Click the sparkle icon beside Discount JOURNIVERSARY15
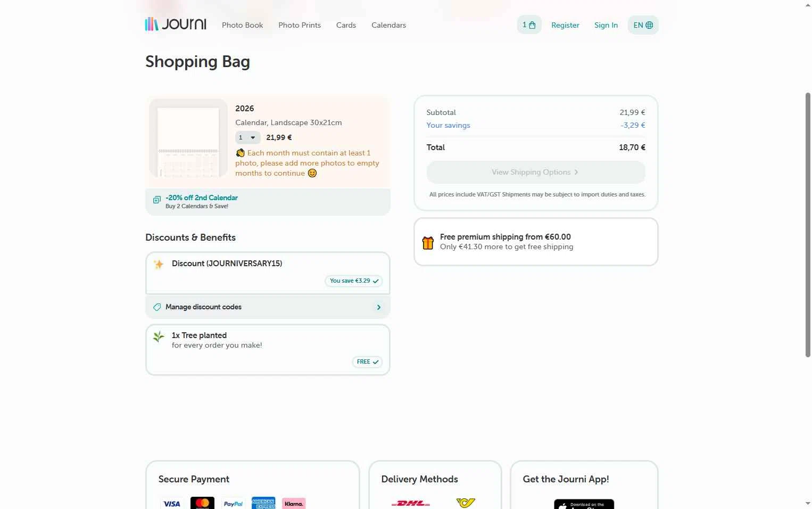This screenshot has width=812, height=509. (159, 264)
